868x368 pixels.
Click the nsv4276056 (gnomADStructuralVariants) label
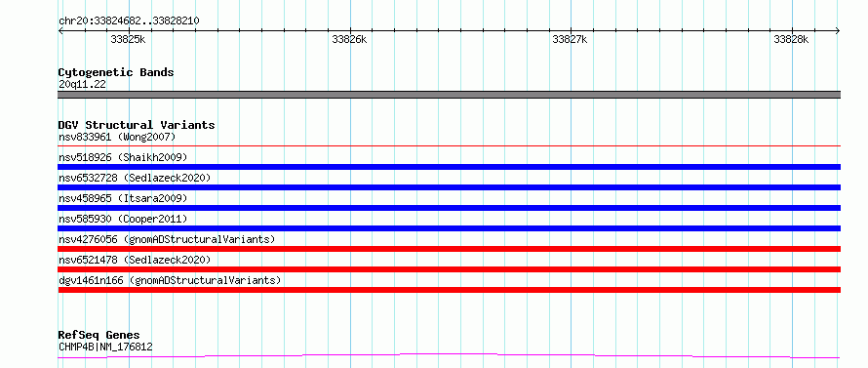[167, 239]
